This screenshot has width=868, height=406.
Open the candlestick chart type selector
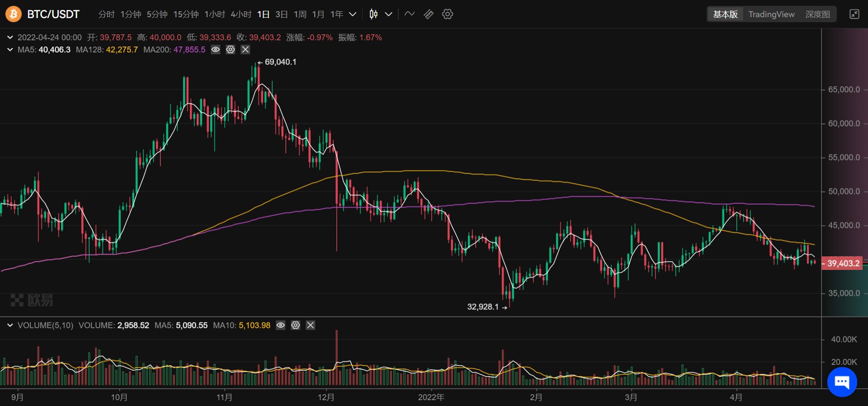pos(374,14)
